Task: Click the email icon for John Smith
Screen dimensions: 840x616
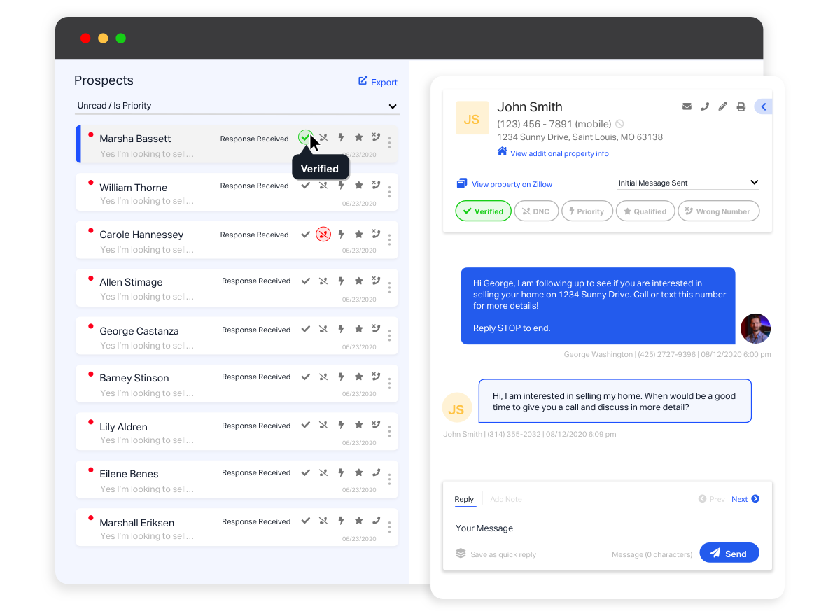Action: [687, 106]
